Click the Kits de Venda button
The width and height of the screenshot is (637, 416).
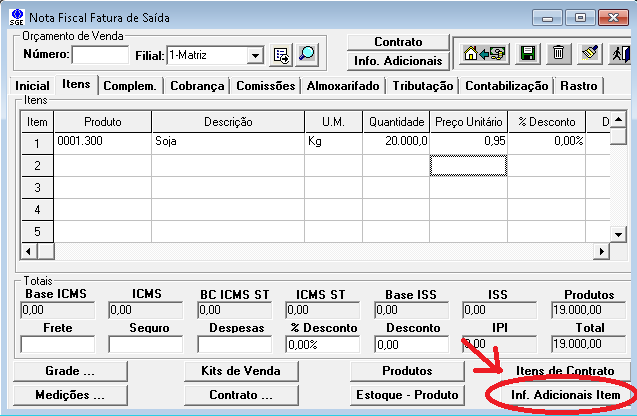pos(241,370)
